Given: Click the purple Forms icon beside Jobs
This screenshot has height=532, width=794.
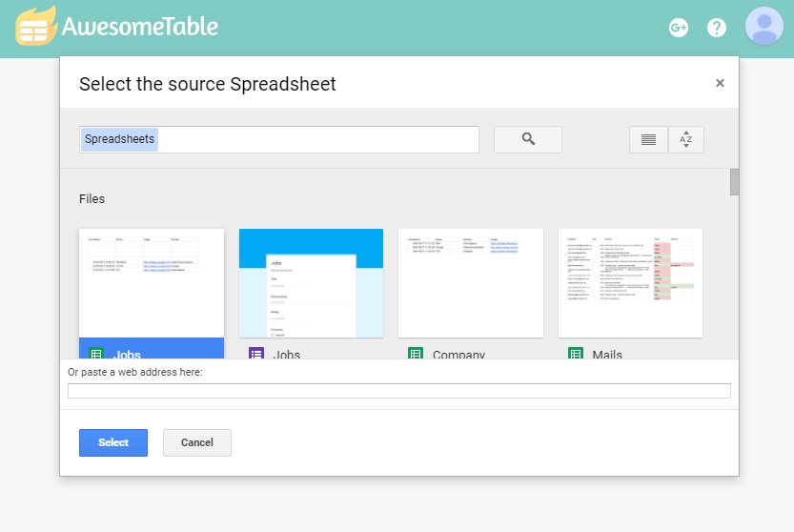Looking at the screenshot, I should pos(256,353).
